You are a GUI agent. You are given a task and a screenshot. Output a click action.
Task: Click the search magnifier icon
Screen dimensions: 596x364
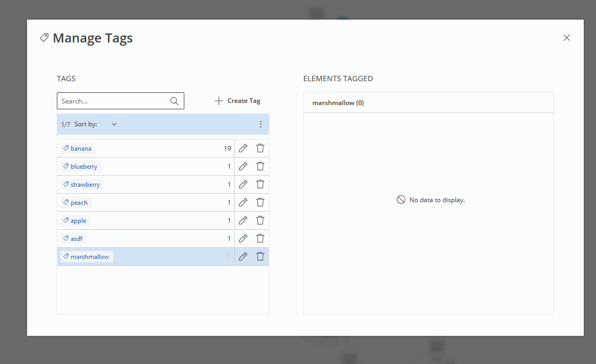click(x=174, y=101)
